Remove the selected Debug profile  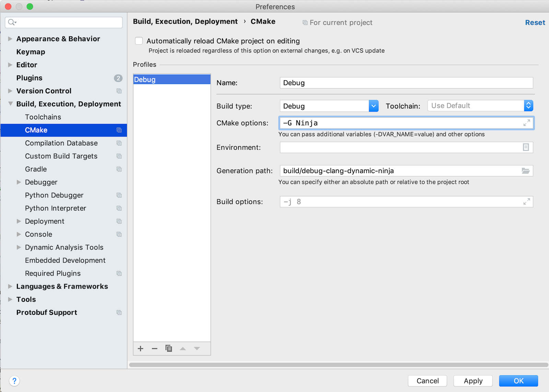click(x=154, y=348)
